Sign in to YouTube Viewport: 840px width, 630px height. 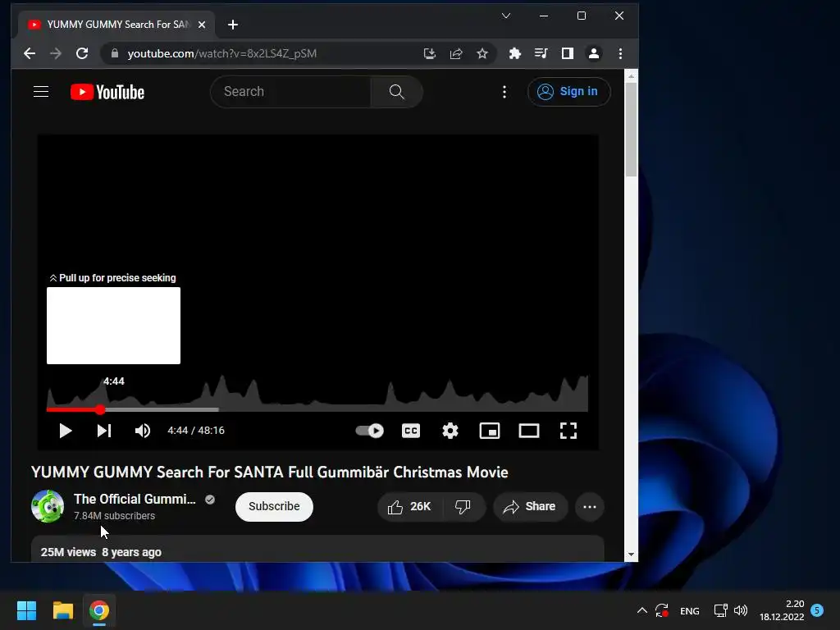[568, 92]
